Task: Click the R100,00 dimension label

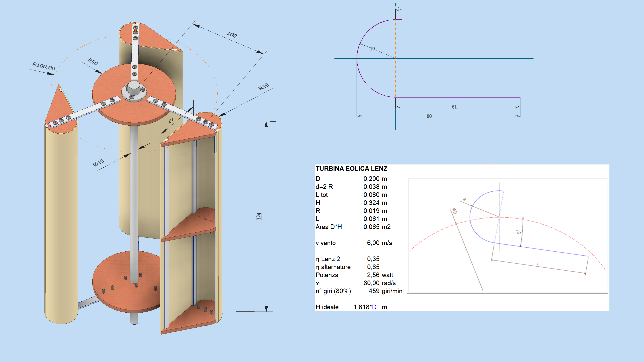Action: point(44,66)
